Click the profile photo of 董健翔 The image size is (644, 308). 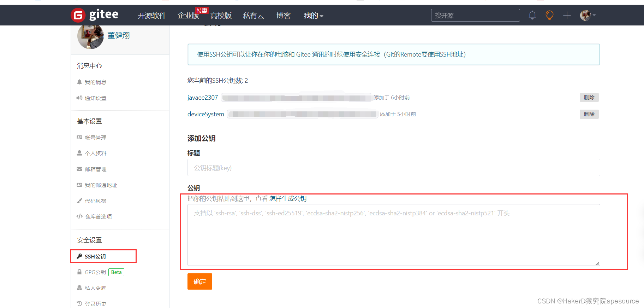tap(90, 36)
